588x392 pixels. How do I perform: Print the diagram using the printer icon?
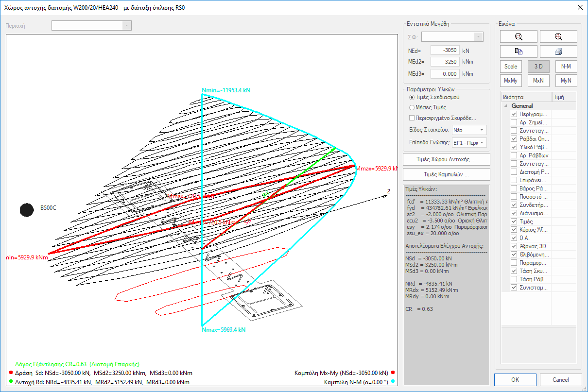coord(558,51)
